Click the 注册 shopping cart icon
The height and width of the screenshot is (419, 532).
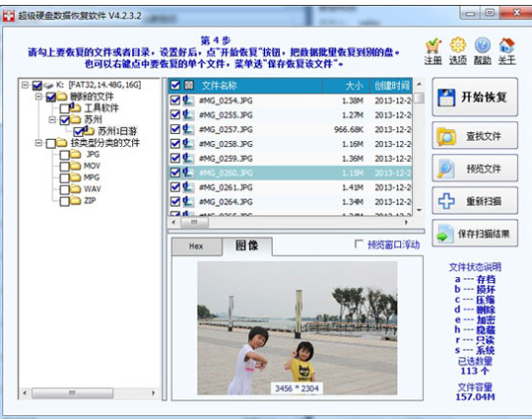[433, 45]
